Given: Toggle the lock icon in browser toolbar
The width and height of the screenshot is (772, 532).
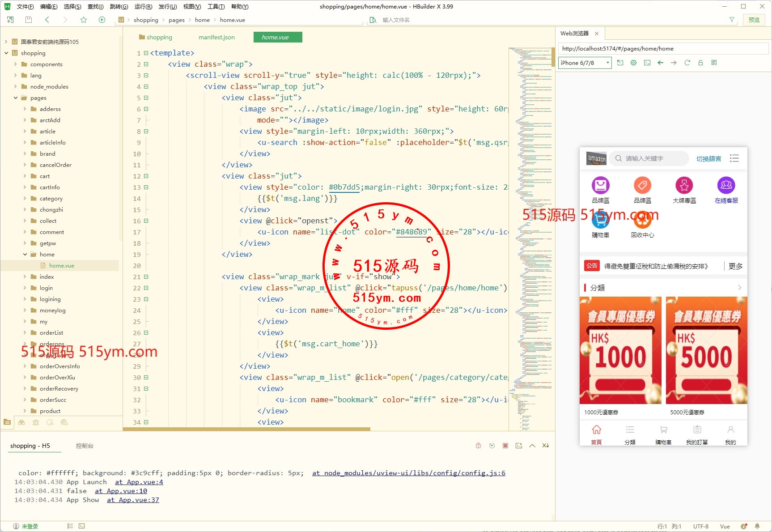Looking at the screenshot, I should 700,63.
